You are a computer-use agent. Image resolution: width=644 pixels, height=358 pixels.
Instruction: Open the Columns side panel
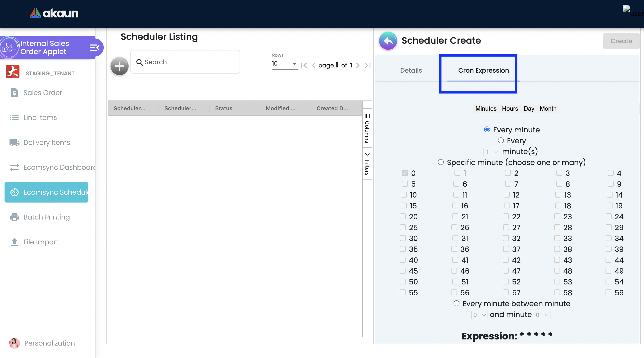367,128
